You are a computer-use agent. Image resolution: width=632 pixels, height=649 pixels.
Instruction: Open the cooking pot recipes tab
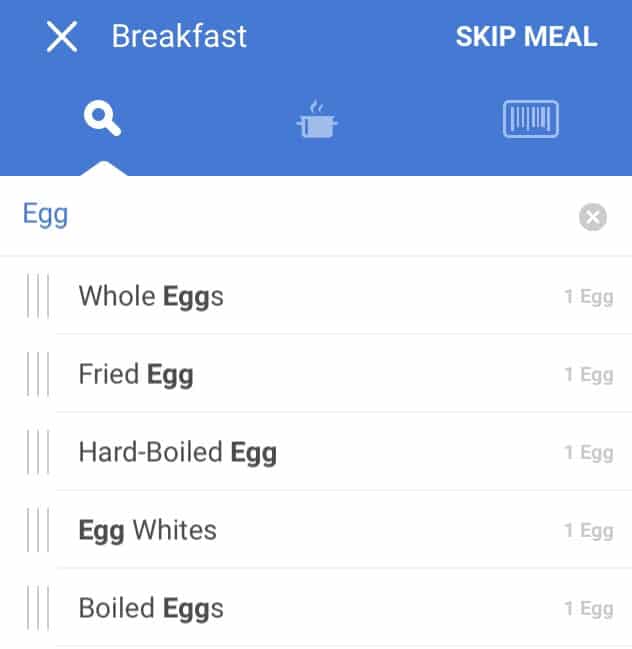[x=317, y=120]
